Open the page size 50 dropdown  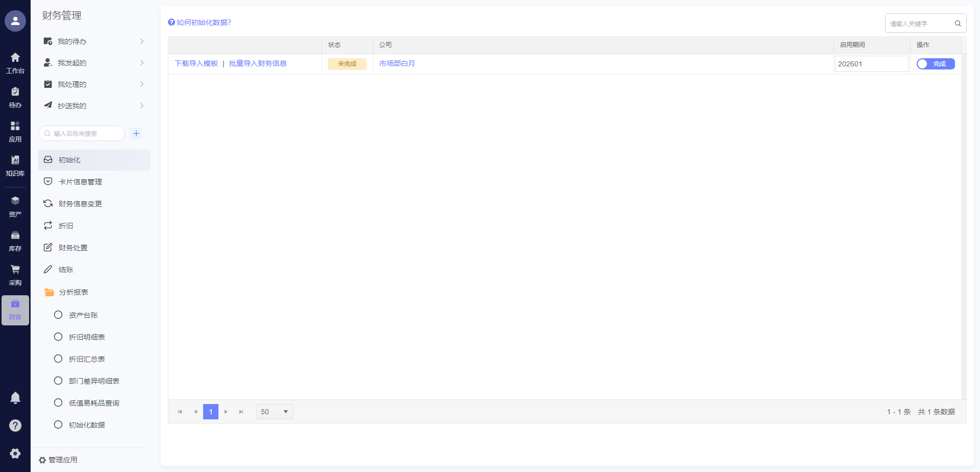tap(275, 412)
